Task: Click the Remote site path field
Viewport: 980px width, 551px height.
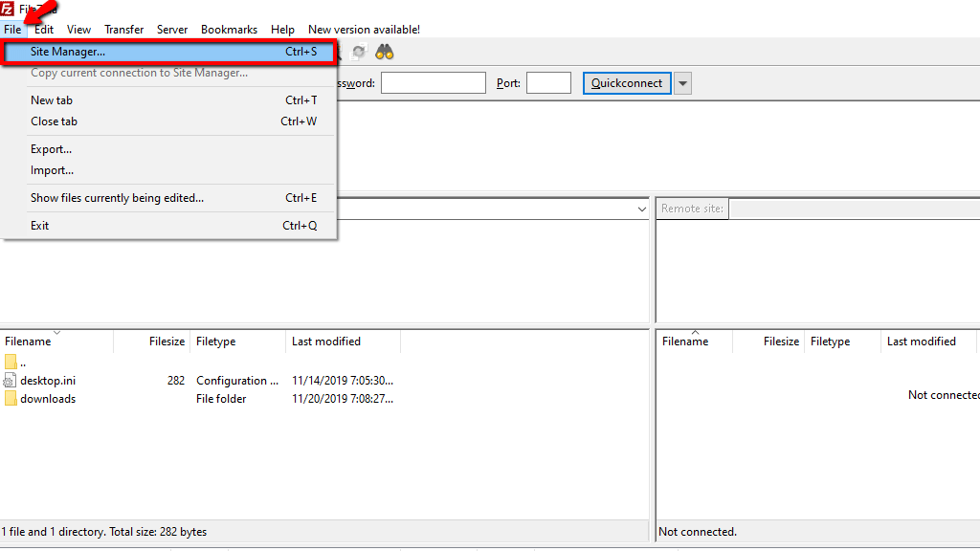Action: tap(854, 209)
